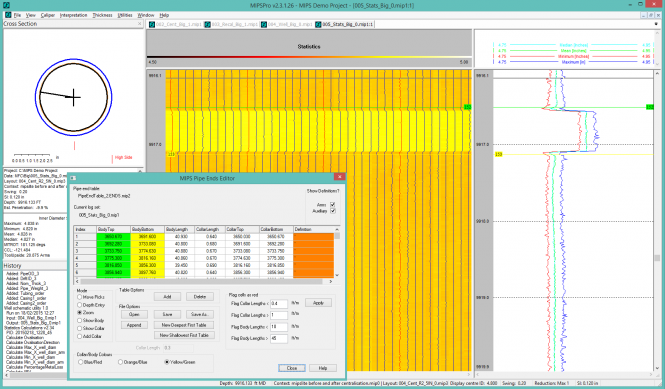This screenshot has width=665, height=389.
Task: Open the Window menu
Action: pos(145,15)
